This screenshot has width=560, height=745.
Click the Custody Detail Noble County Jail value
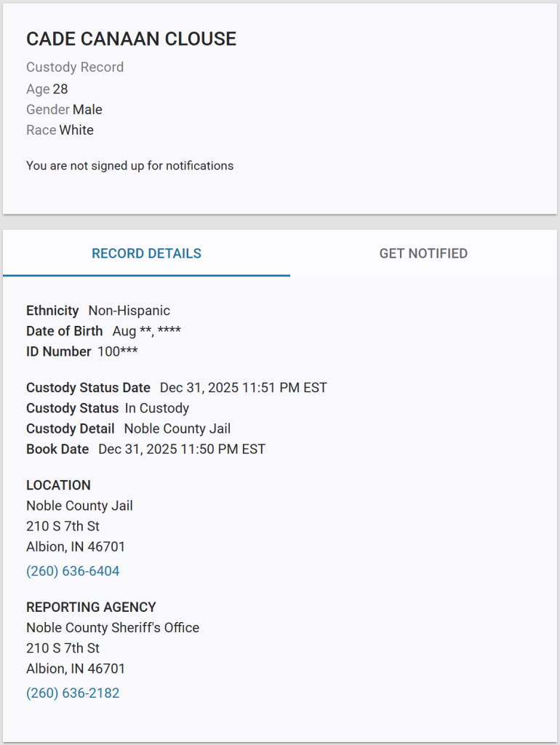(x=177, y=429)
